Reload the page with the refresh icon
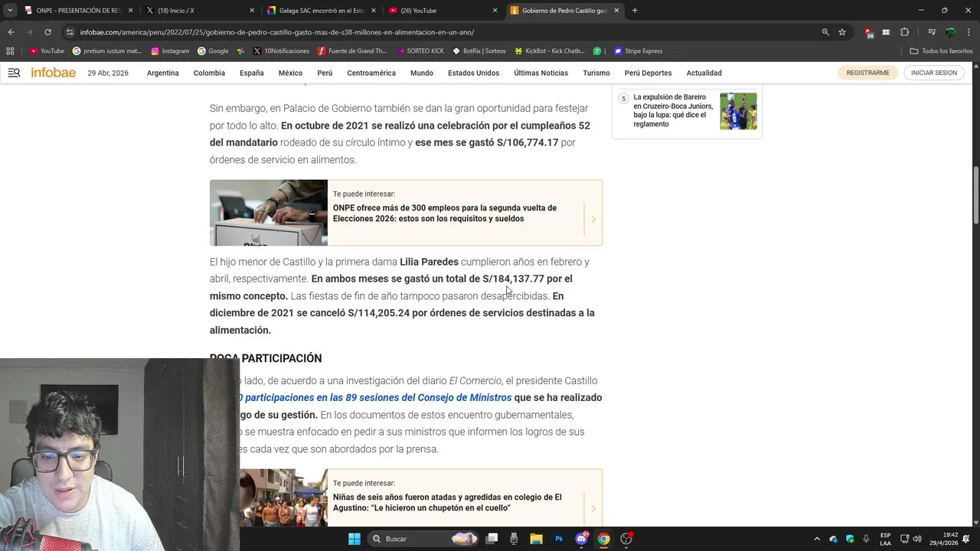 47,32
